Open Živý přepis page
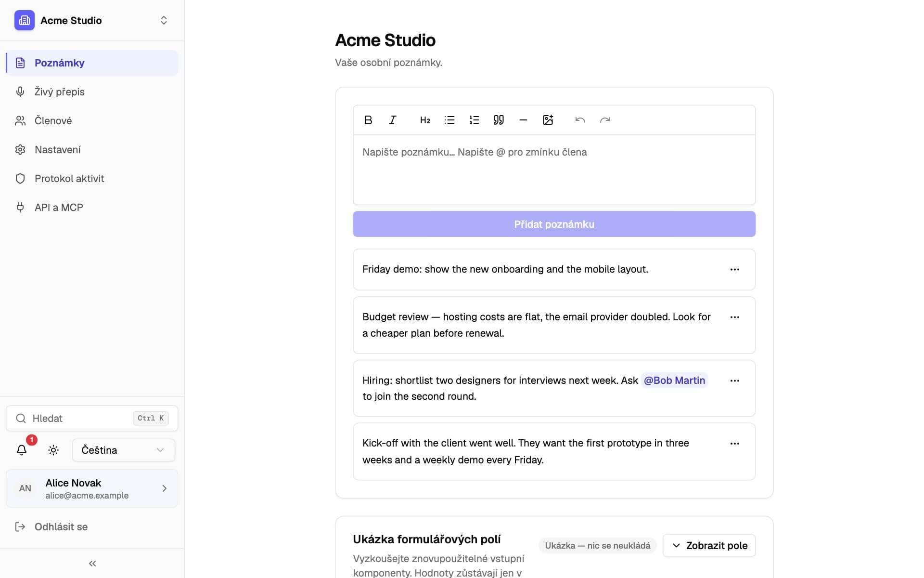Screen dimensions: 924x578 click(92, 92)
